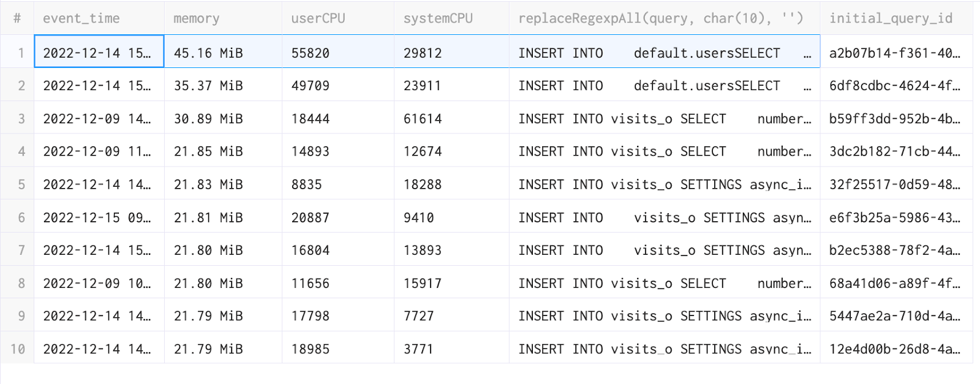Click the initial_query_id column header
Screen dimensions: 980x384
pos(891,18)
